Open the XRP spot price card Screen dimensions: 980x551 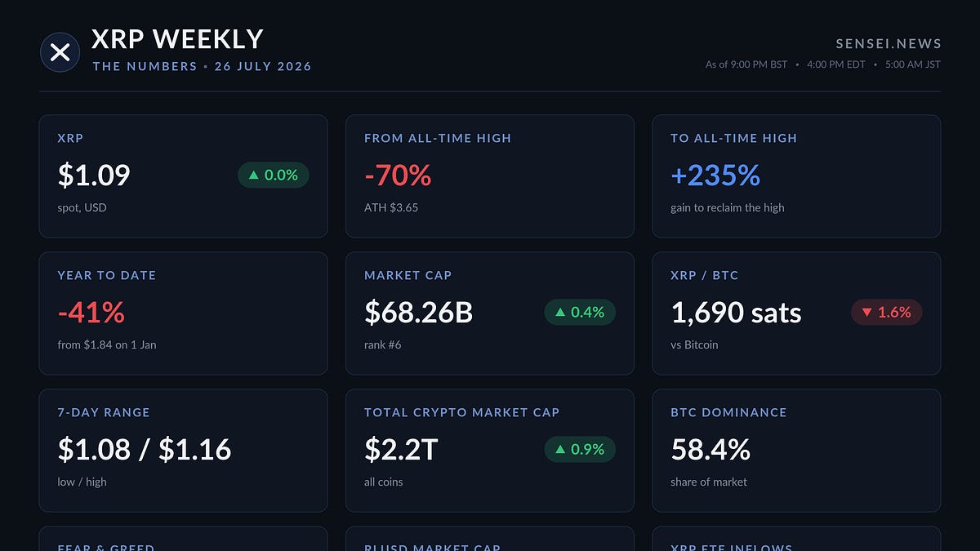[183, 176]
